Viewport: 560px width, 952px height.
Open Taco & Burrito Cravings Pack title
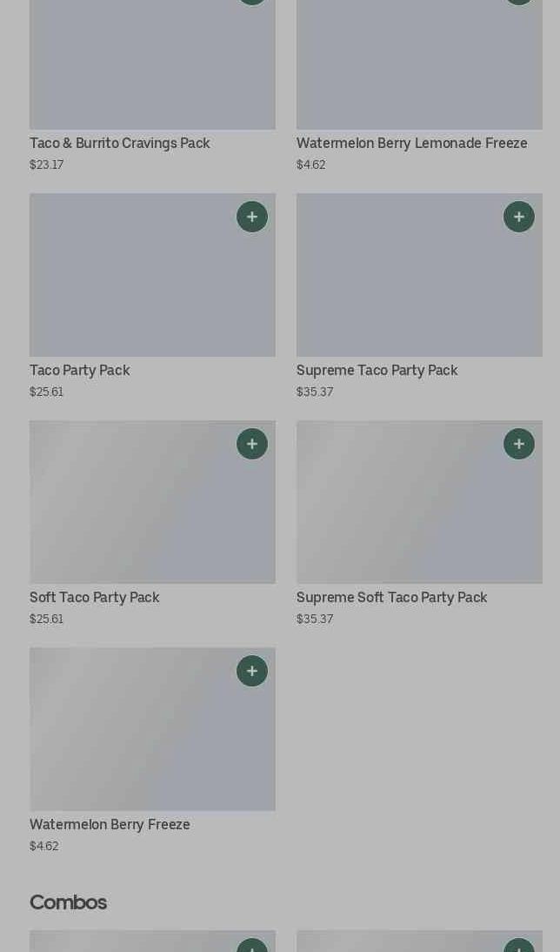(119, 144)
